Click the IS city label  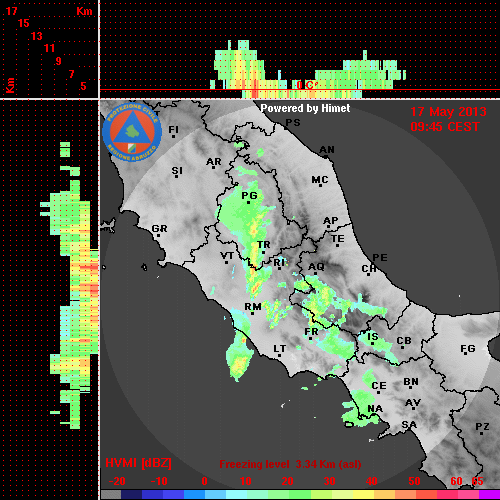(x=373, y=337)
